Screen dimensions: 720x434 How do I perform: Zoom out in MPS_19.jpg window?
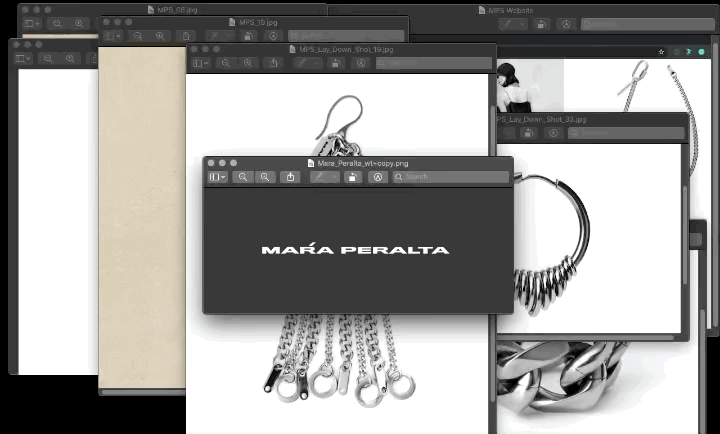[138, 36]
